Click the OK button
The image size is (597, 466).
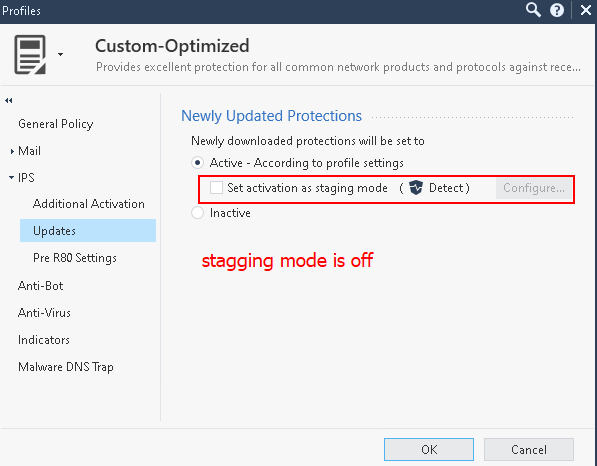pyautogui.click(x=429, y=450)
